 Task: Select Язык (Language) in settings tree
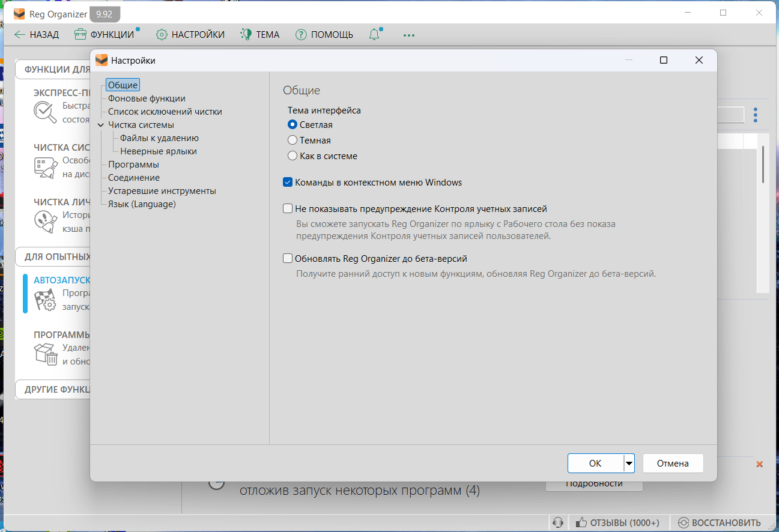click(142, 204)
